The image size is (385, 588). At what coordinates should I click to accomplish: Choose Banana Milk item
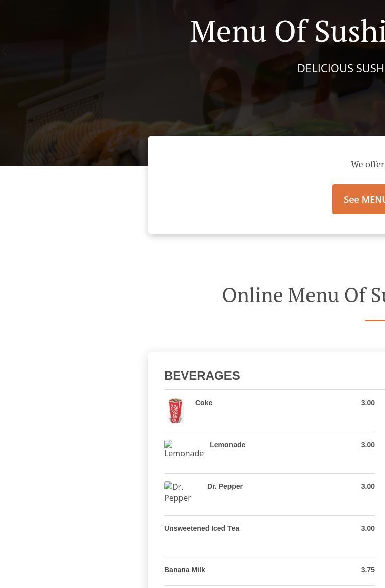[185, 569]
